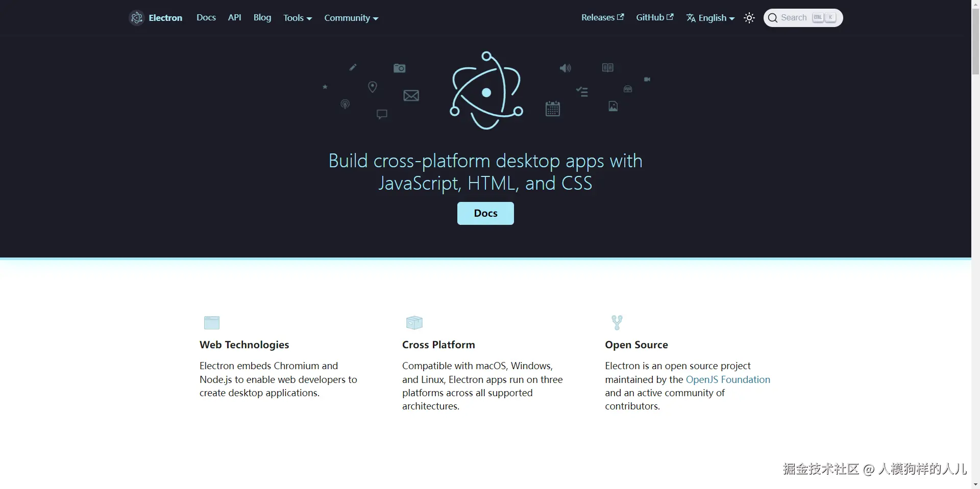The image size is (980, 489).
Task: Click the calendar icon in hero banner
Action: (553, 108)
